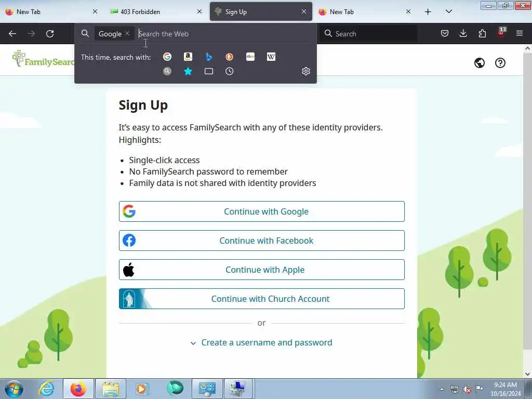
Task: Click Continue with Facebook button
Action: click(262, 241)
